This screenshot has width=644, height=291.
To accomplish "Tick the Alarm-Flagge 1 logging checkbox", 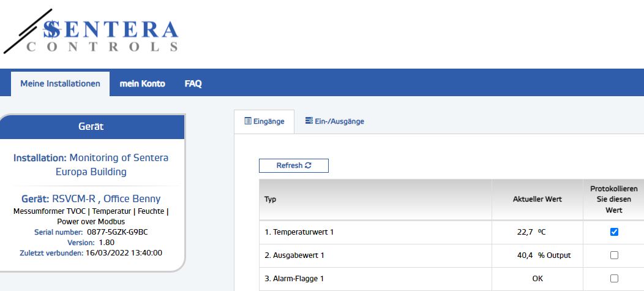I will 614,278.
